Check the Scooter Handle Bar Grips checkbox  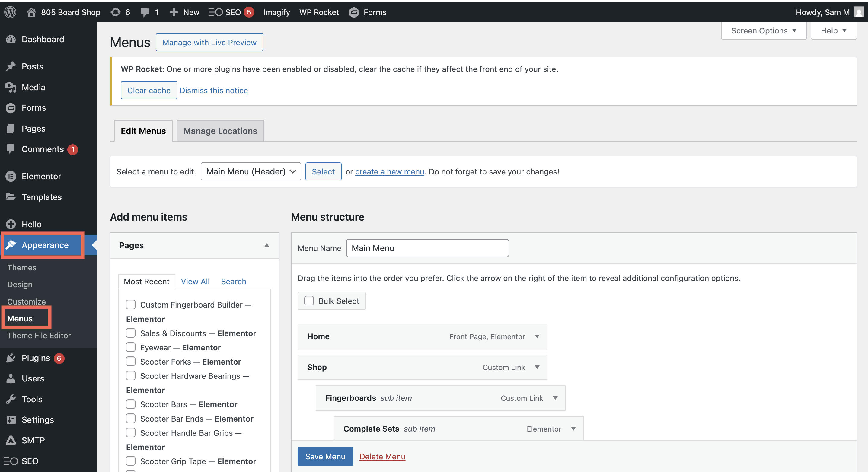coord(131,432)
